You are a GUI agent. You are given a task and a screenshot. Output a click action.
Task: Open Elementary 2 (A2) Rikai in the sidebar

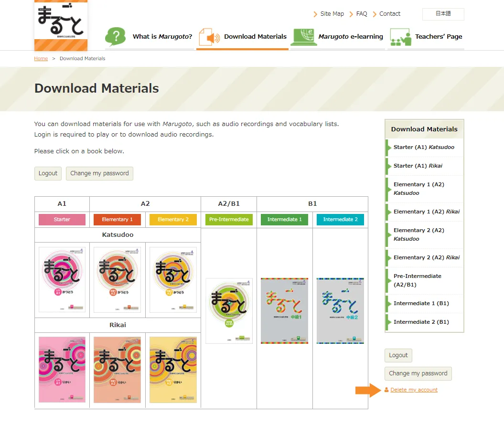click(424, 258)
